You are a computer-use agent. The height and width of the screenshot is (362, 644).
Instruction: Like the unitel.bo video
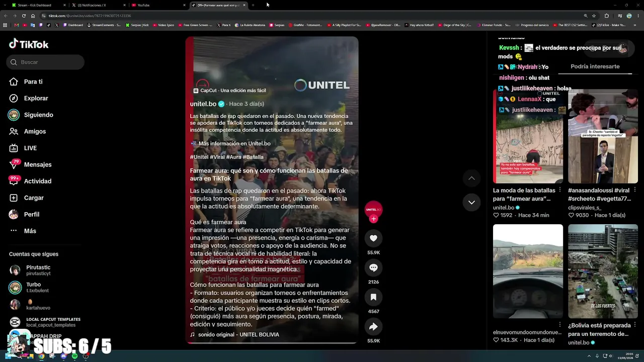(x=373, y=238)
